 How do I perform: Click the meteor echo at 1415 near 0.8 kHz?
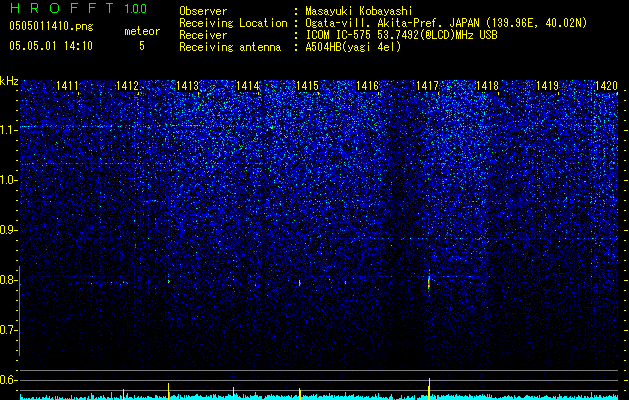[299, 283]
